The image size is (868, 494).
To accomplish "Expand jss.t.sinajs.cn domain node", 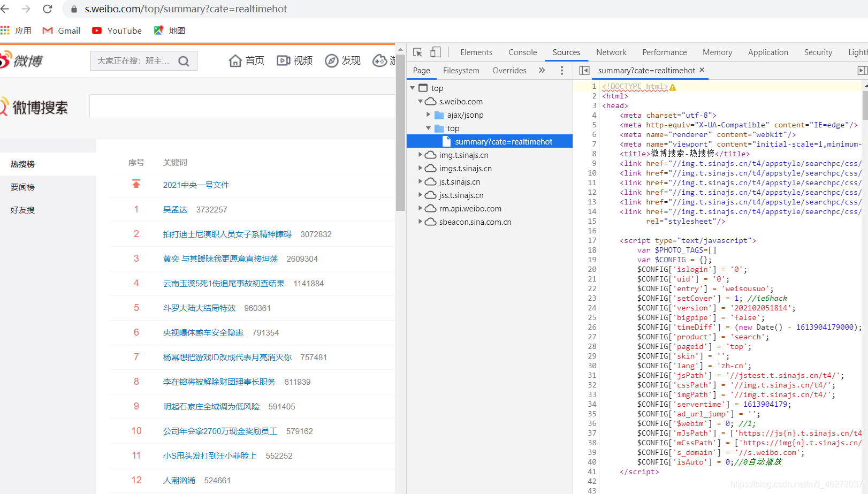I will click(421, 195).
